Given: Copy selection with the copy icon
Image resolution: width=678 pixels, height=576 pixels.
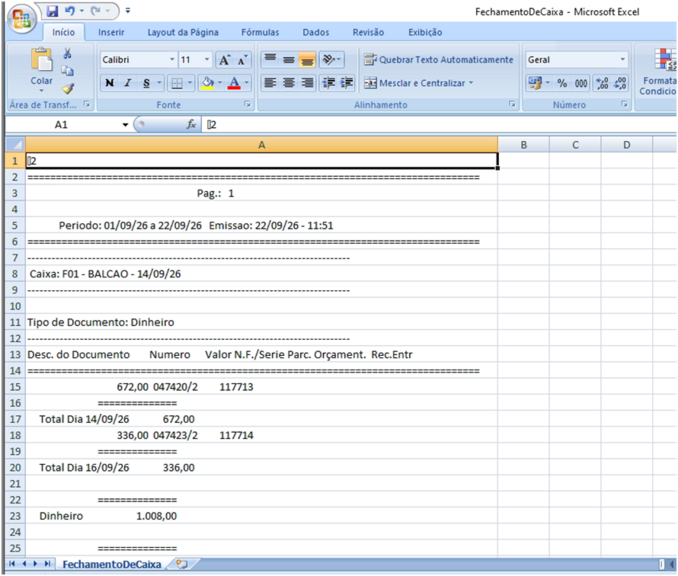Looking at the screenshot, I should (67, 70).
